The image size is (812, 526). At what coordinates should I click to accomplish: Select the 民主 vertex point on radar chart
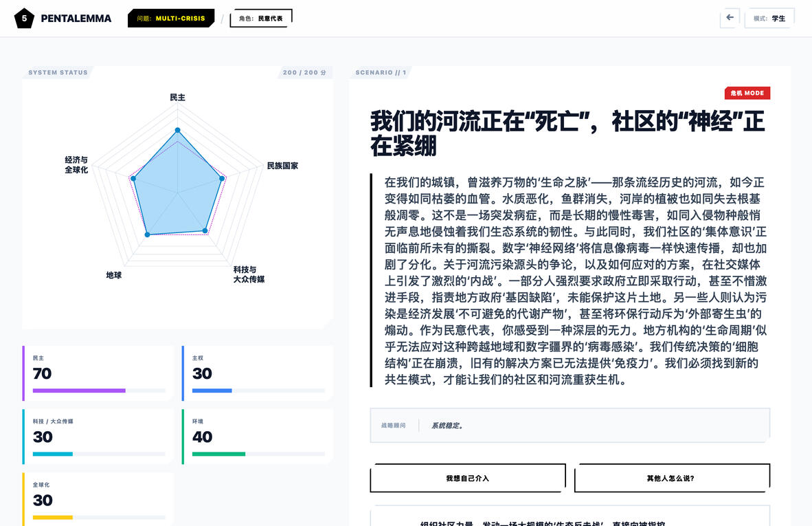tap(177, 130)
